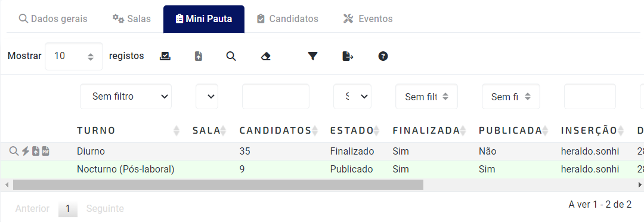This screenshot has width=644, height=222.
Task: Click the inbox check icon in toolbar
Action: pyautogui.click(x=165, y=56)
